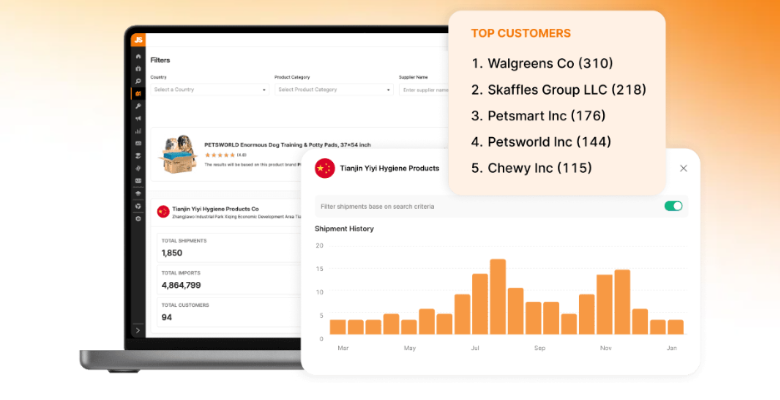Click the megaphone icon in sidebar
This screenshot has width=780, height=400.
coord(138,118)
